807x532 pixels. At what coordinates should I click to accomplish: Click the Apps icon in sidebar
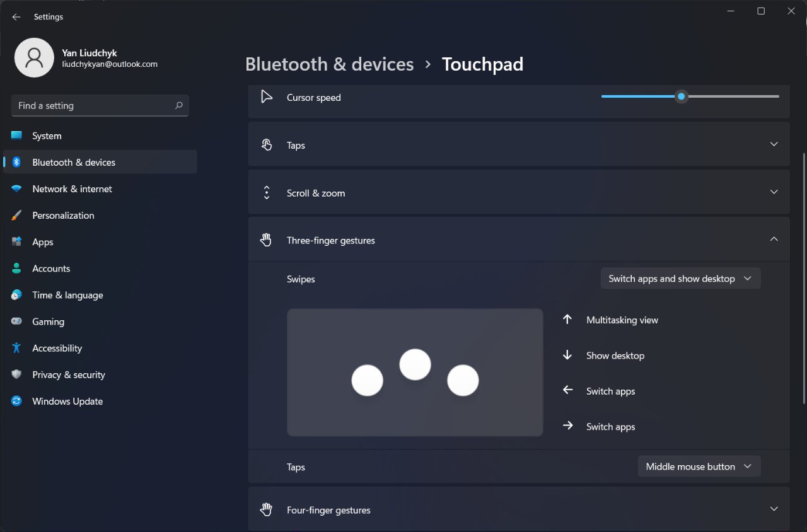(16, 241)
